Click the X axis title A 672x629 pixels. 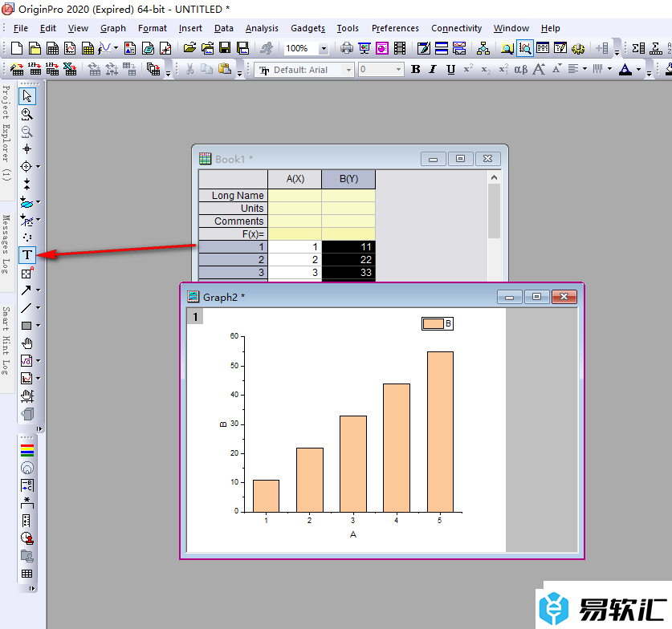(353, 534)
